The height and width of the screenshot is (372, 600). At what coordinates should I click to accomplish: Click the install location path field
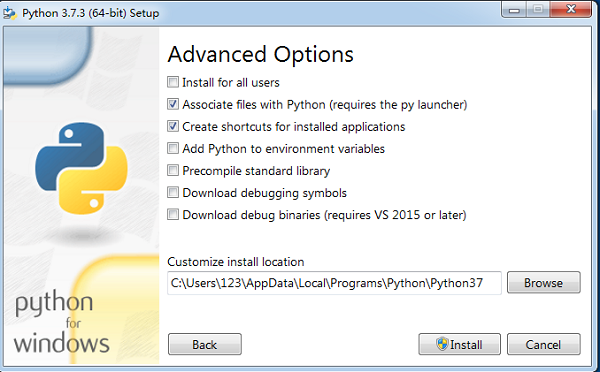click(x=334, y=283)
